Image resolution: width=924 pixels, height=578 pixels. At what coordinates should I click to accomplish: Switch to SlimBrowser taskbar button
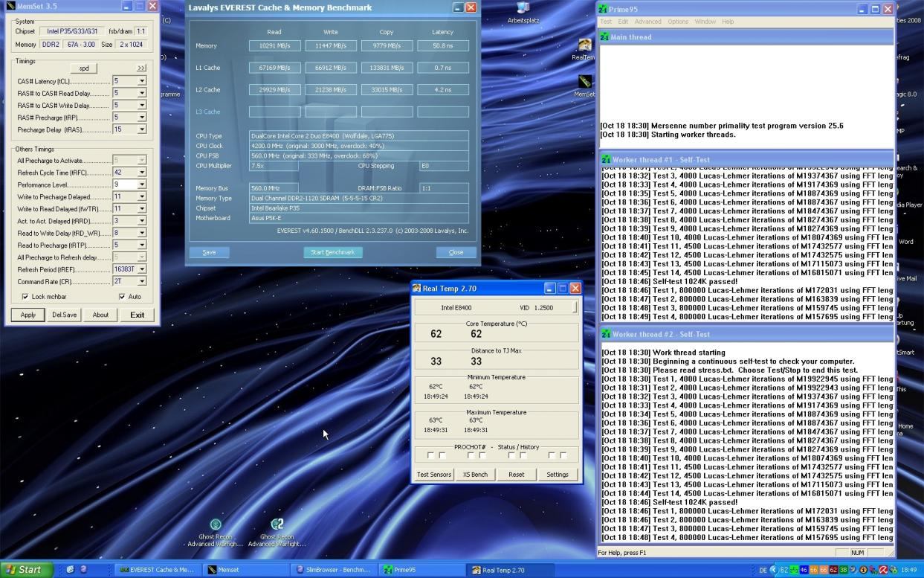pos(332,570)
